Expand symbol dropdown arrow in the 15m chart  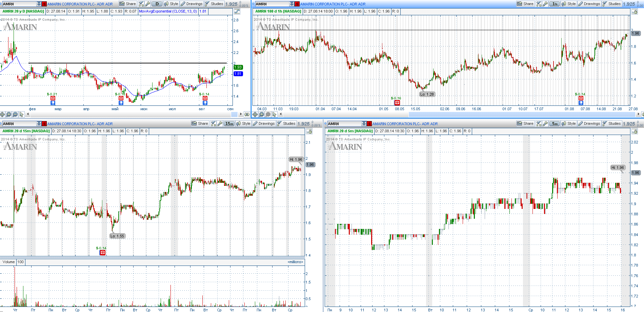[39, 123]
